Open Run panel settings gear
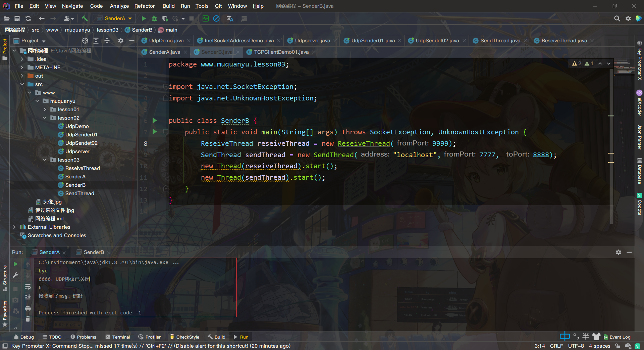 tap(619, 252)
